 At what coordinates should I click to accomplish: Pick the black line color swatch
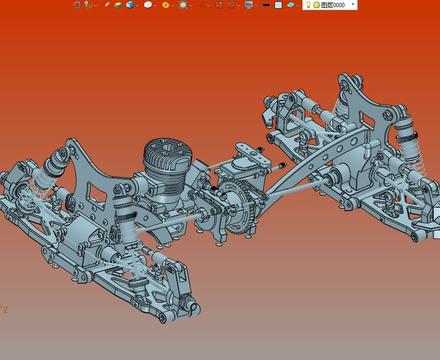(266, 5)
